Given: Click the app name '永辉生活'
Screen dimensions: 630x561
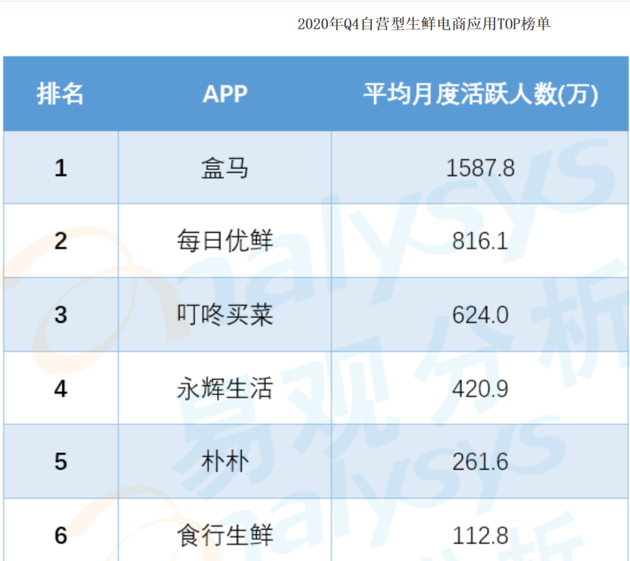Looking at the screenshot, I should [x=225, y=388].
